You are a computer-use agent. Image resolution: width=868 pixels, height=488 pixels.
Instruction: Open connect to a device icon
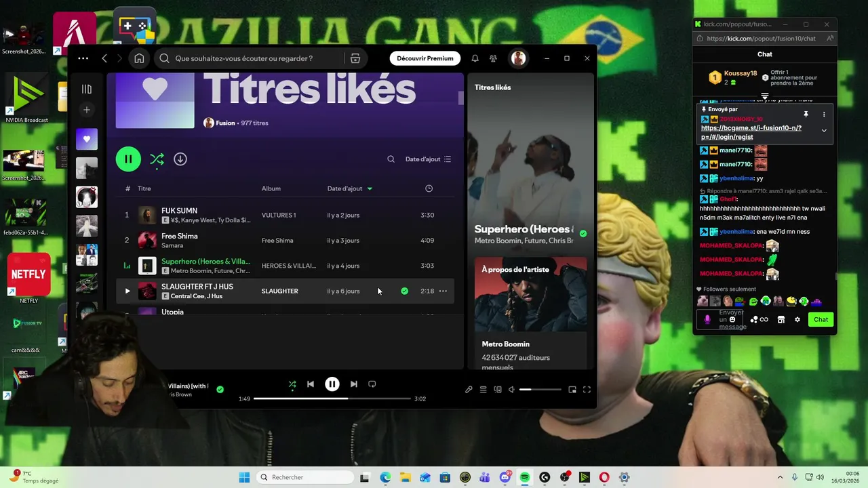coord(498,390)
